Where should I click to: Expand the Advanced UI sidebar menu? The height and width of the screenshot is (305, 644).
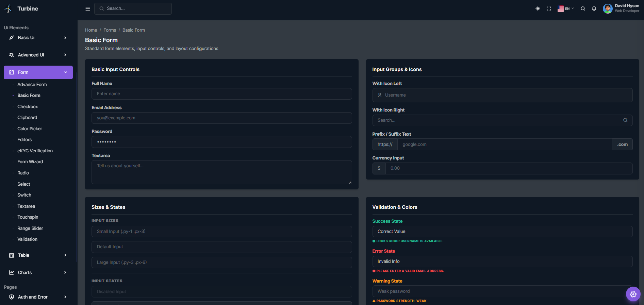coord(38,55)
